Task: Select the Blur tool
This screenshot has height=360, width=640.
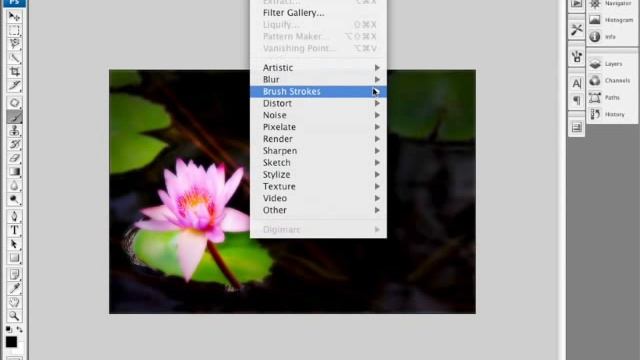Action: 14,186
